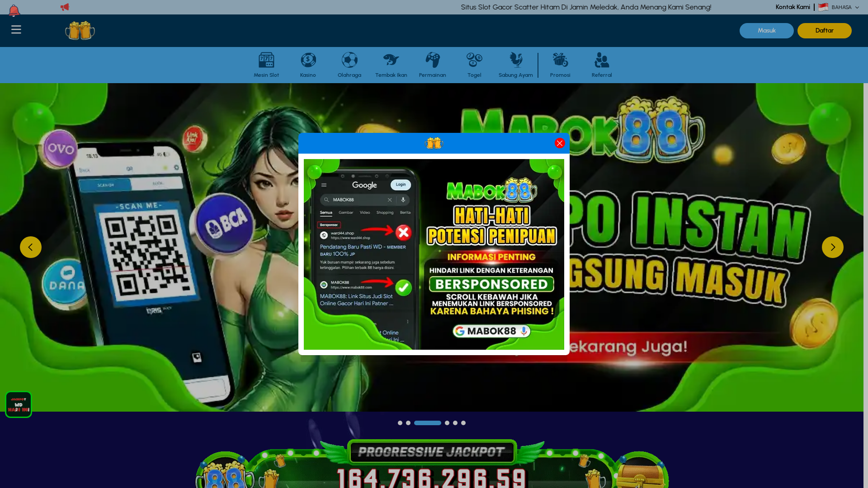Click the jackpot amount 164.736.296.59
Viewport: 868px width, 488px height.
coord(432,478)
